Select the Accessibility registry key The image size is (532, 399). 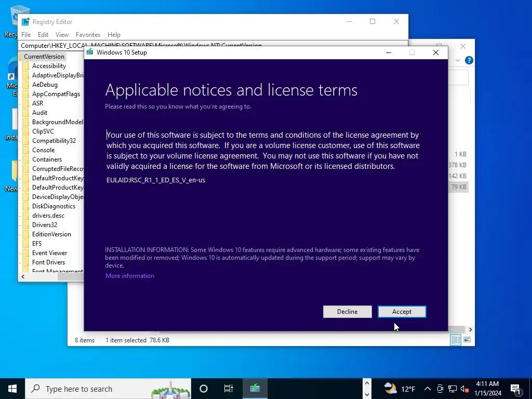[x=49, y=66]
